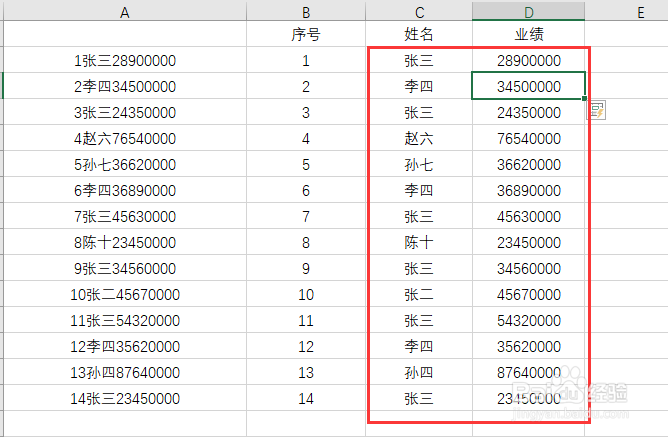
Task: Select name cell 孙四
Action: pos(419,372)
